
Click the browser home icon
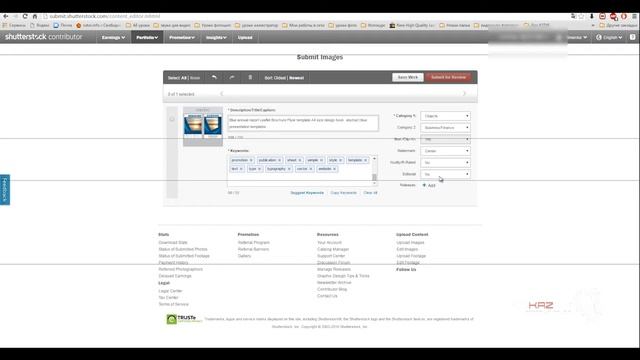(x=35, y=16)
